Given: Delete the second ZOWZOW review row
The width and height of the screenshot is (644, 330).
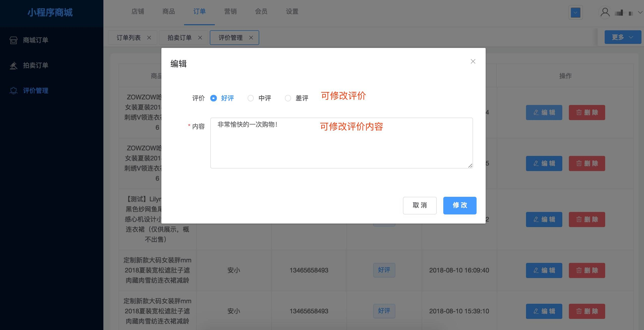Looking at the screenshot, I should pyautogui.click(x=587, y=163).
